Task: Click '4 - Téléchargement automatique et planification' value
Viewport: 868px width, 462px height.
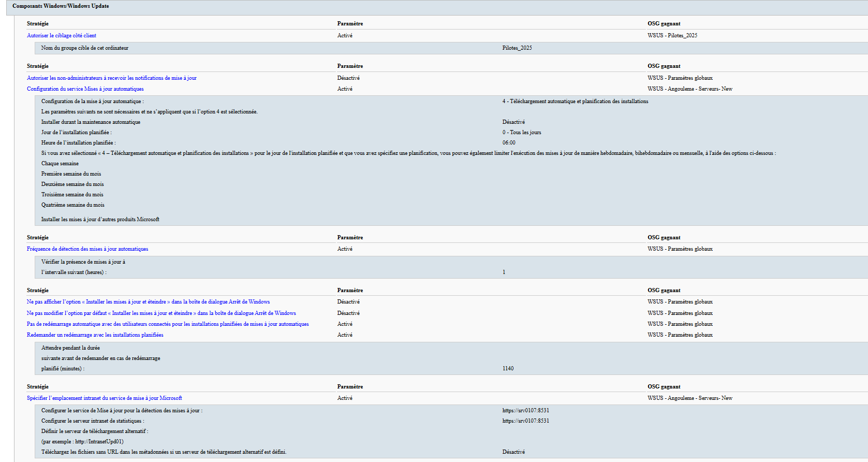Action: (x=575, y=102)
